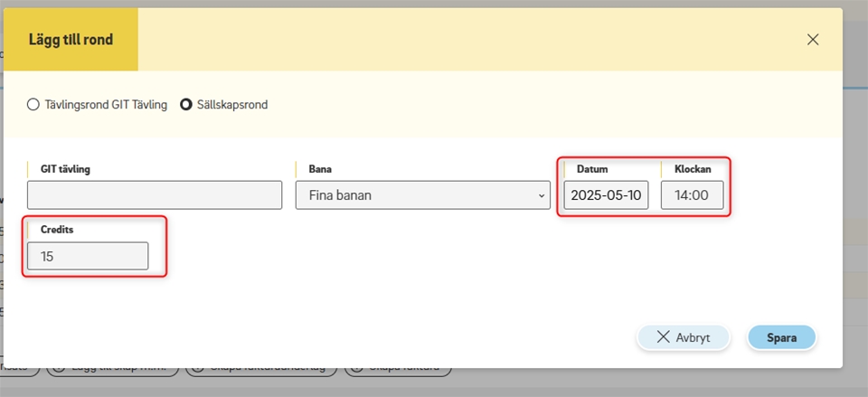Click the Klockan field showing 14:00

(x=692, y=195)
